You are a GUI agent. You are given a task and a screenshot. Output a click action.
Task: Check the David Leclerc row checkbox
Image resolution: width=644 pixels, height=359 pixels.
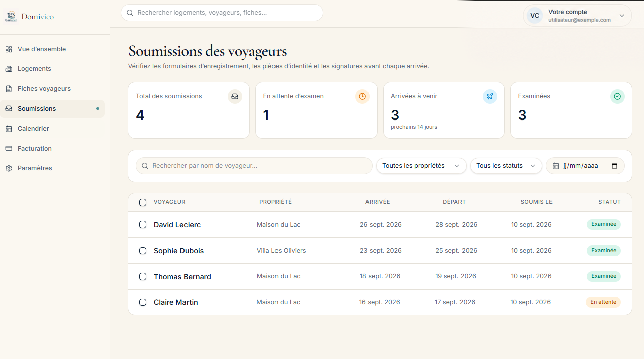[143, 225]
